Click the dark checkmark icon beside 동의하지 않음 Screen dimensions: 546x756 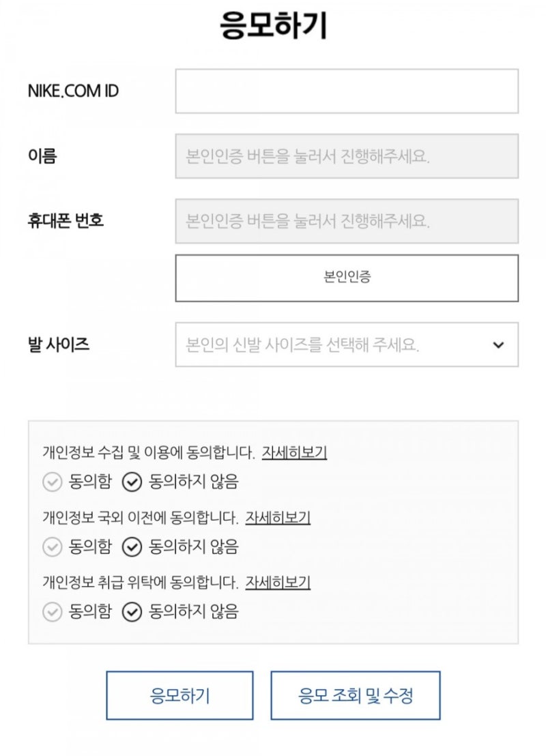click(131, 483)
